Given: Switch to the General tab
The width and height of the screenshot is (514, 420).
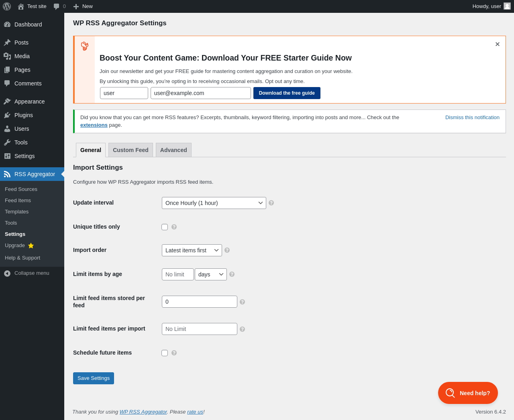Looking at the screenshot, I should [91, 150].
